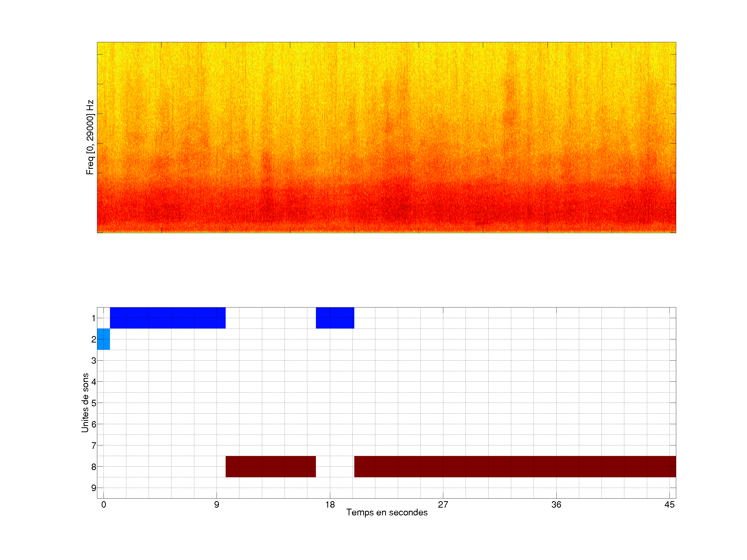Image resolution: width=747 pixels, height=560 pixels.
Task: Click the 36 tick label on time axis
Action: pos(556,505)
